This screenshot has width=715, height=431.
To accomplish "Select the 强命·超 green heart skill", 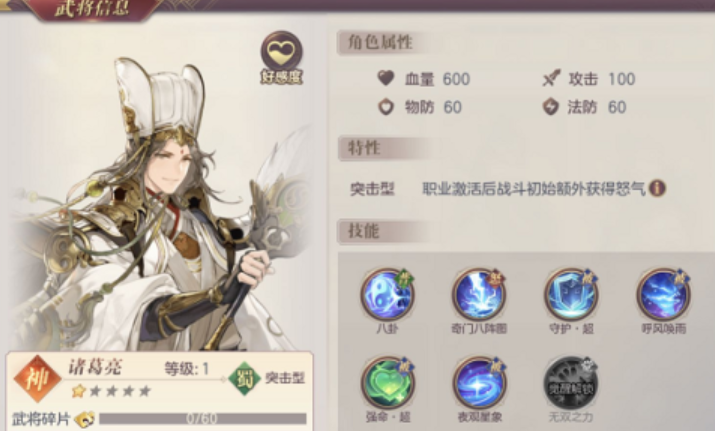I will coord(388,383).
